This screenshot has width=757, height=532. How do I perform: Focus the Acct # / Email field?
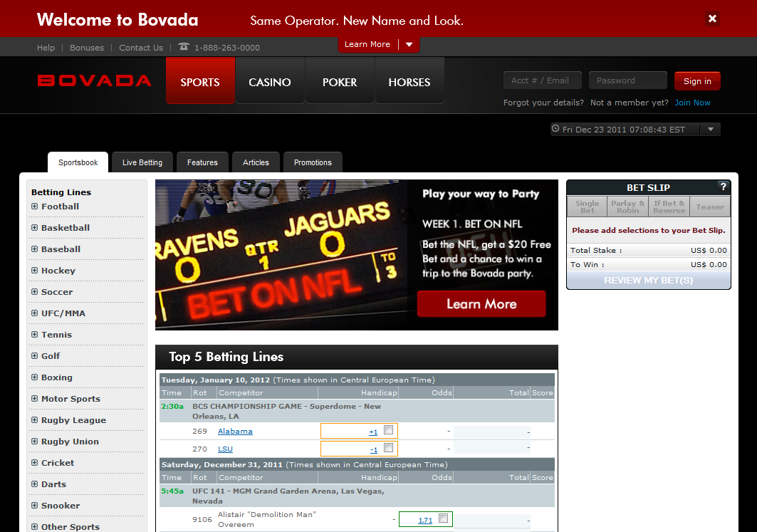[543, 80]
